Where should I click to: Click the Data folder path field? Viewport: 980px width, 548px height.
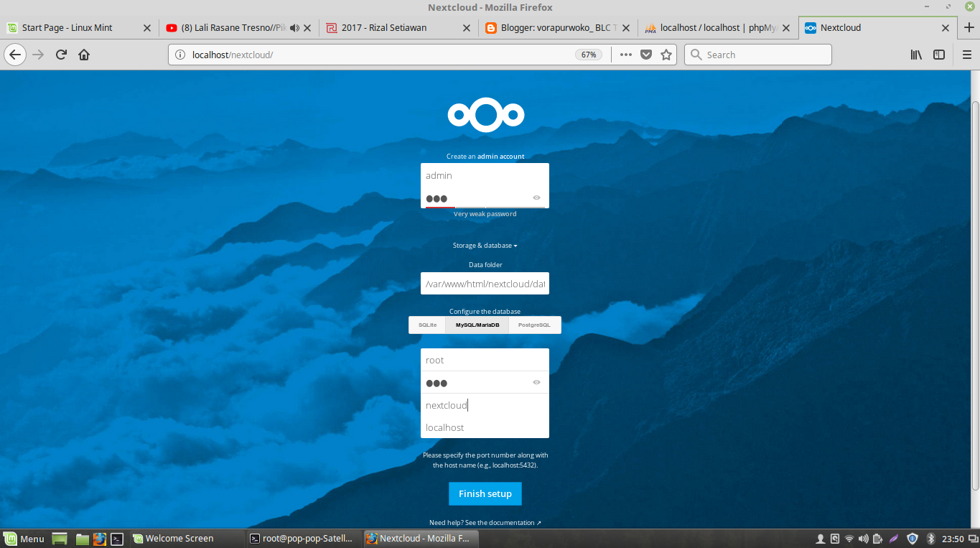pos(485,284)
